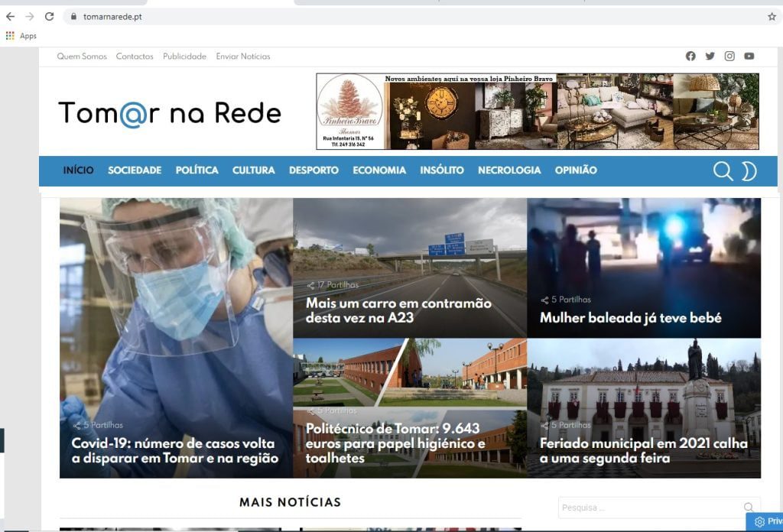Select the INSÓLITO menu item
Image resolution: width=783 pixels, height=532 pixels.
[442, 170]
